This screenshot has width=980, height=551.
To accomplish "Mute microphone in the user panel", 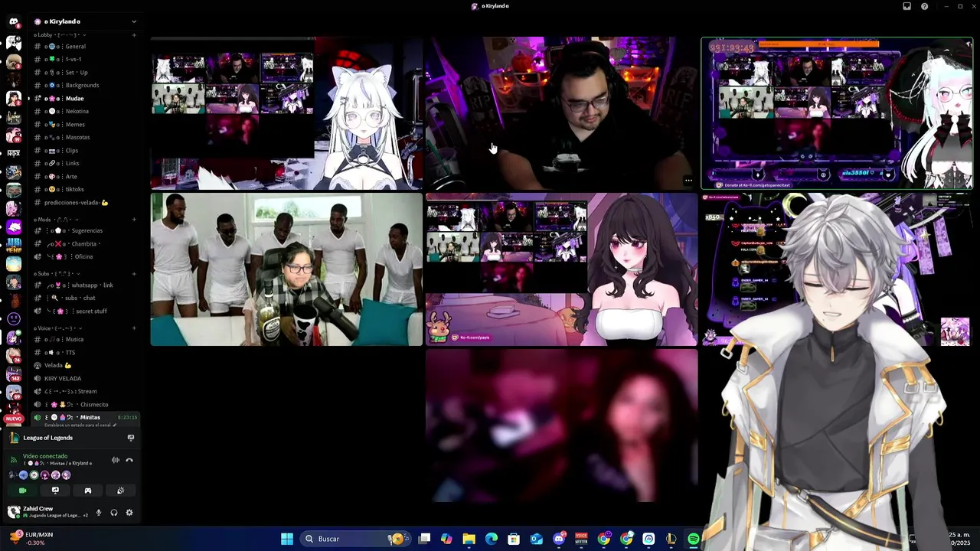I will 98,513.
